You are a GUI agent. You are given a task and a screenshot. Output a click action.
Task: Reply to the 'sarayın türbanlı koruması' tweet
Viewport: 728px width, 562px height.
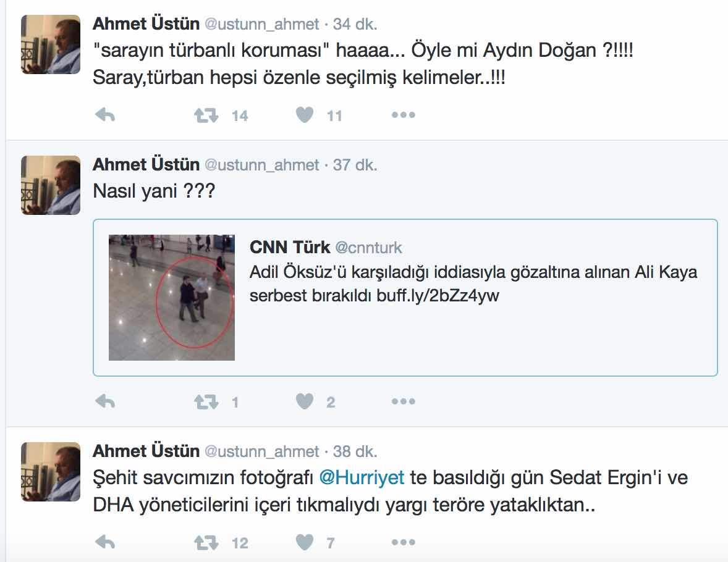click(x=105, y=115)
